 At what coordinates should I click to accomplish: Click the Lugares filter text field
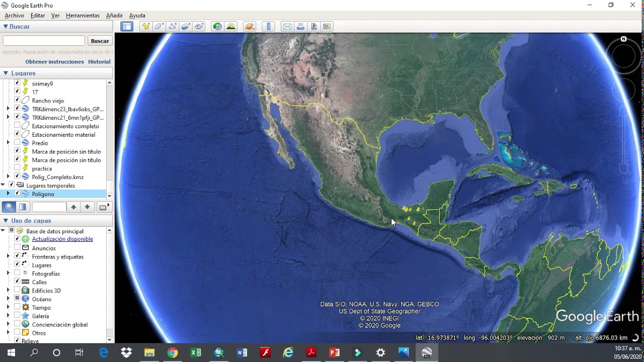click(x=49, y=207)
